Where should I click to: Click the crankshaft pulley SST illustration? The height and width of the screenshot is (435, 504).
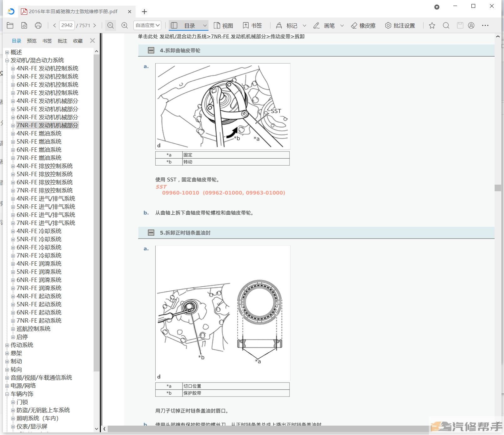[223, 106]
